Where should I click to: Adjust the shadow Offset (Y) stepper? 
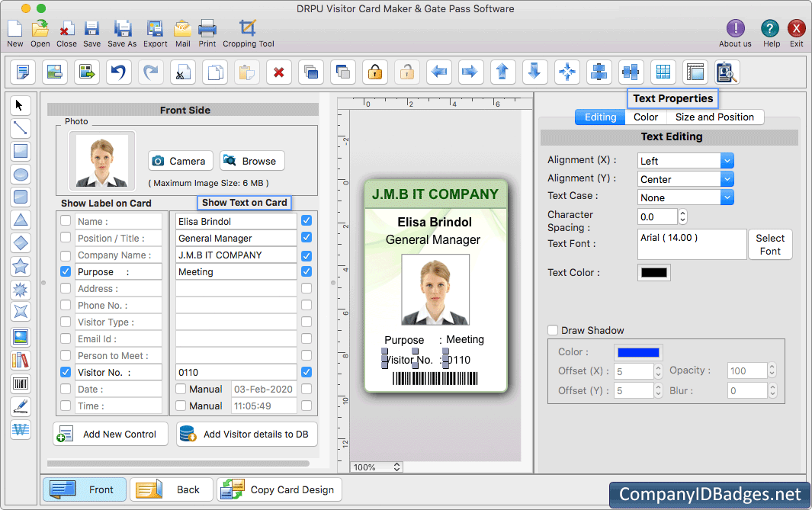(658, 390)
